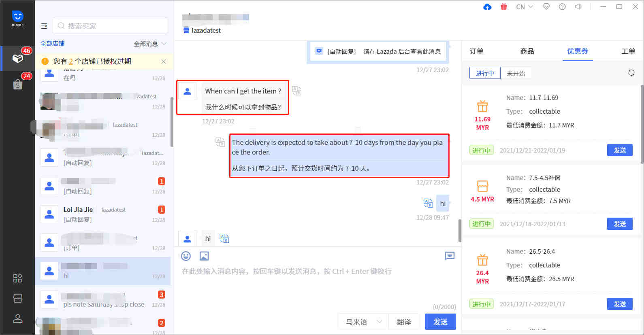Image resolution: width=644 pixels, height=335 pixels.
Task: Click the cloud upload icon
Action: pos(487,7)
